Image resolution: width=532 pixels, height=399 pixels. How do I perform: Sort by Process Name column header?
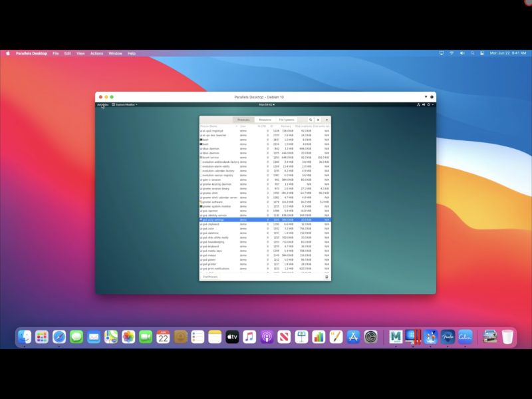[219, 126]
